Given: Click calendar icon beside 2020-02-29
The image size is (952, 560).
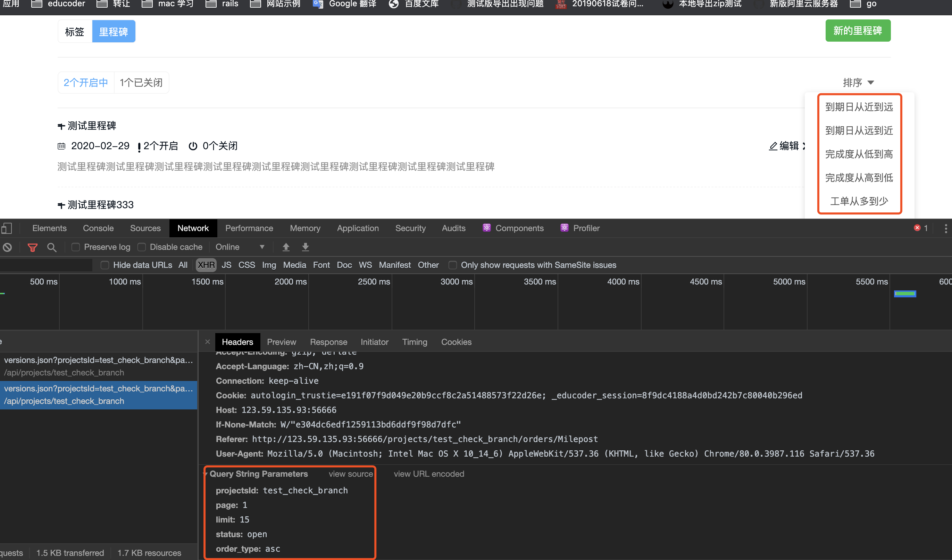Looking at the screenshot, I should 61,146.
